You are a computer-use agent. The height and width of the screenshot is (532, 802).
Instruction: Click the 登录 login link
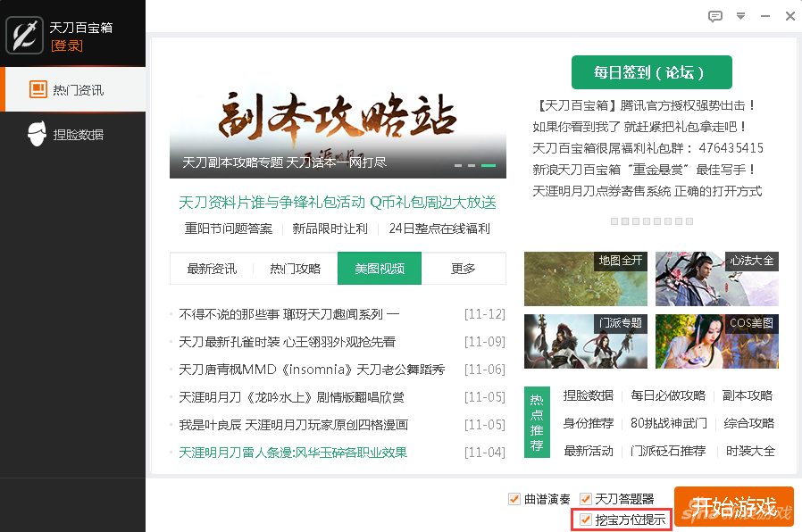66,46
